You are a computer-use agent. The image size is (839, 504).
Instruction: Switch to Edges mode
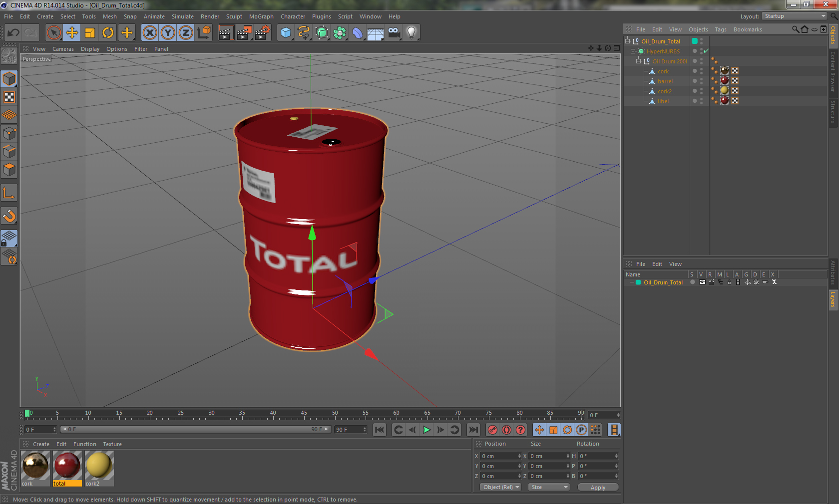coord(9,151)
